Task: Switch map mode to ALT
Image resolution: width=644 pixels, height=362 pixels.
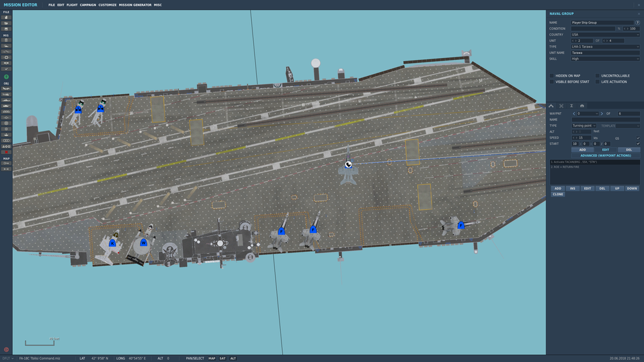Action: coord(233,358)
